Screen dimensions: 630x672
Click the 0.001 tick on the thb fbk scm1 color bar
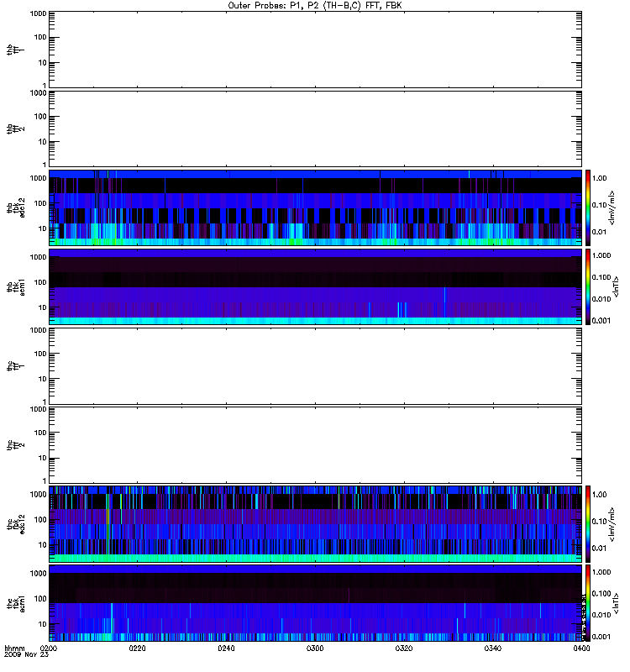pos(601,321)
